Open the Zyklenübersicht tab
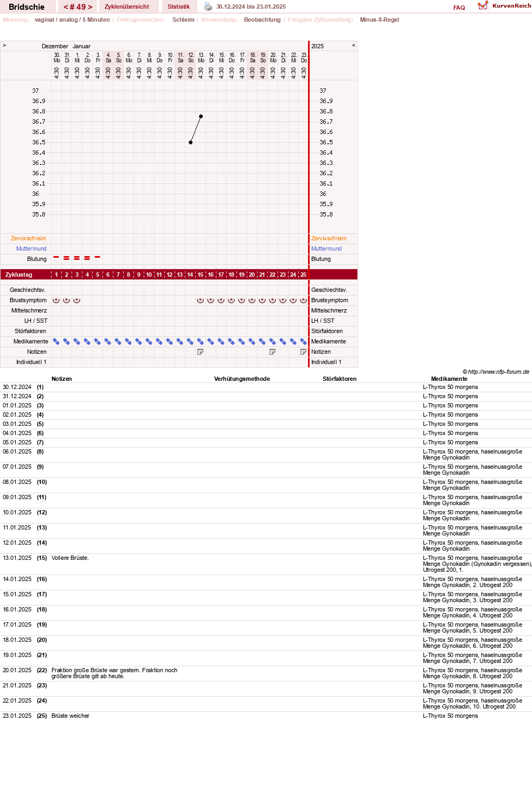The height and width of the screenshot is (797, 532). coord(127,7)
